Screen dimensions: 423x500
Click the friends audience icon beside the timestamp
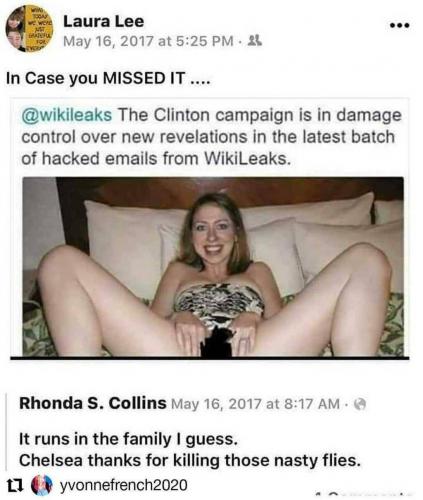point(256,41)
